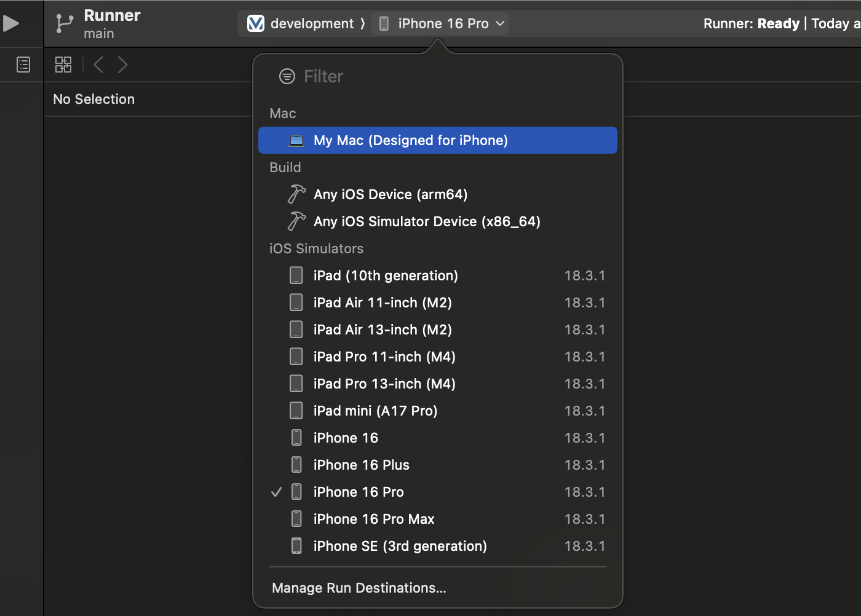Click the device icon next to iPad Pro 13-inch
861x616 pixels.
pyautogui.click(x=296, y=384)
